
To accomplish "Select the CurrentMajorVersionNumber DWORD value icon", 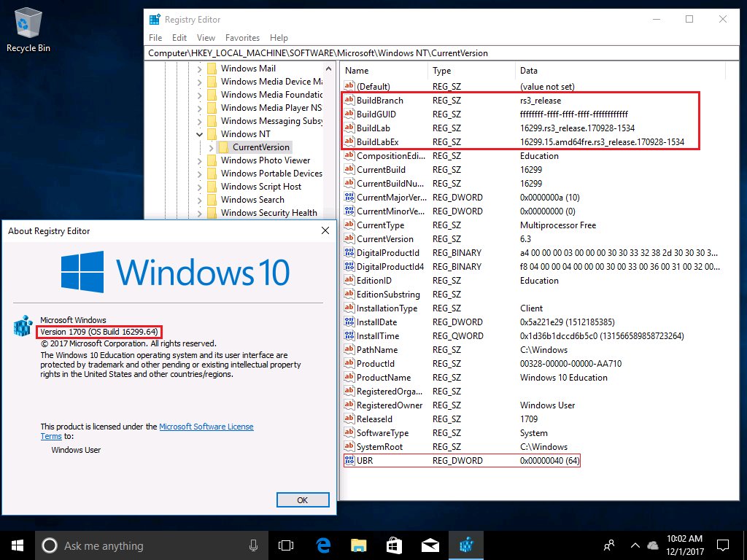I will (x=349, y=197).
